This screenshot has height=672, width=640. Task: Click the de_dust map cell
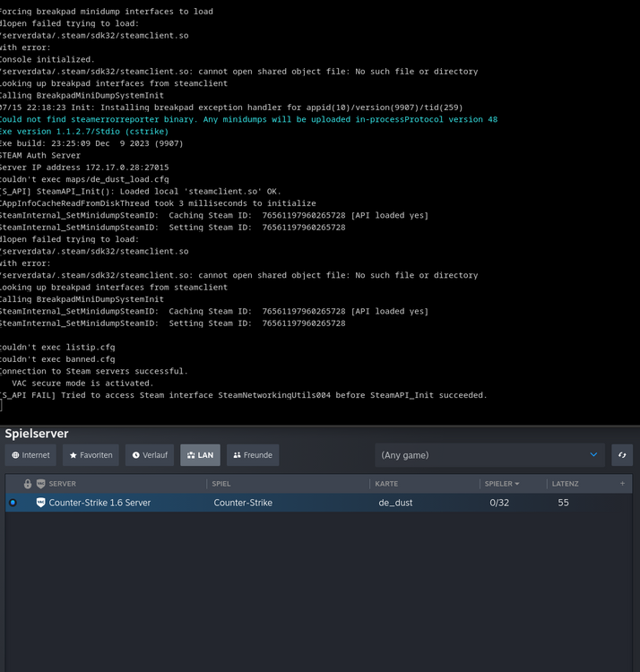395,503
